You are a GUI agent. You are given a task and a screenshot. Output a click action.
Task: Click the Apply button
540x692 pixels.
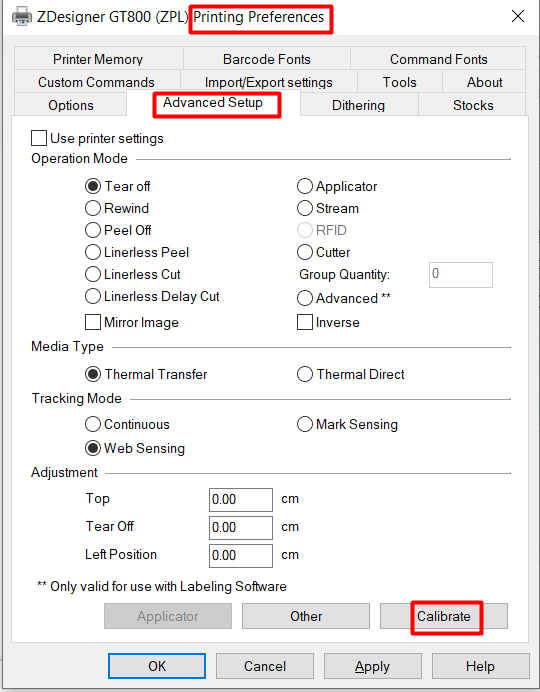pyautogui.click(x=373, y=666)
